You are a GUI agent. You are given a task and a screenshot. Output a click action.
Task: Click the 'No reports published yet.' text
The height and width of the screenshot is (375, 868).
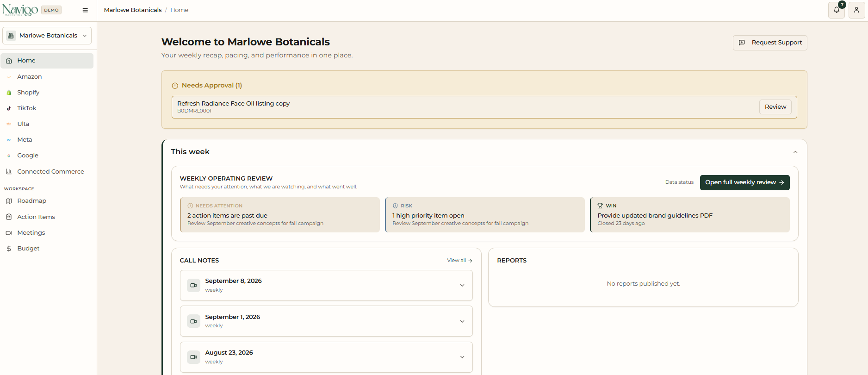coord(644,284)
